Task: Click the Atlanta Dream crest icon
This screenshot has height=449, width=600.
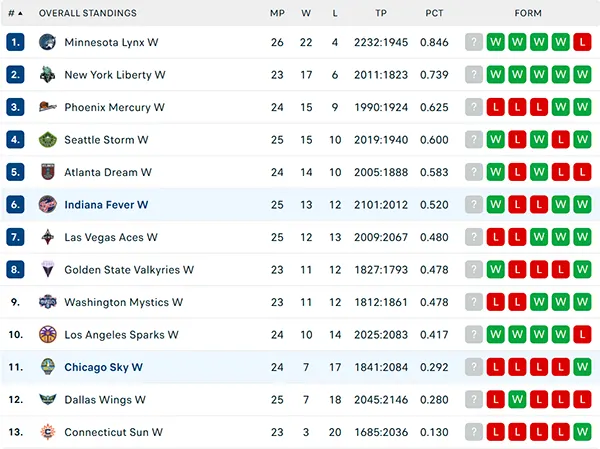Action: tap(47, 172)
